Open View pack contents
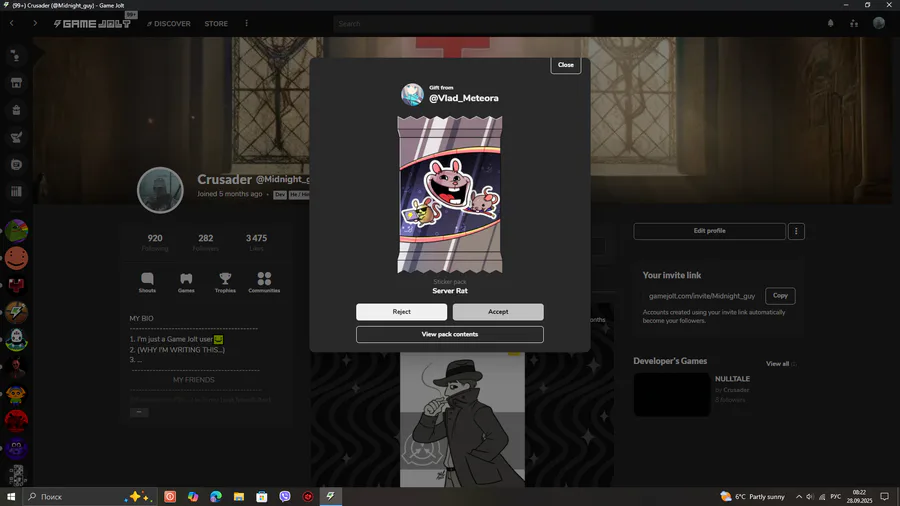Screen dimensions: 900x506 click(x=449, y=334)
